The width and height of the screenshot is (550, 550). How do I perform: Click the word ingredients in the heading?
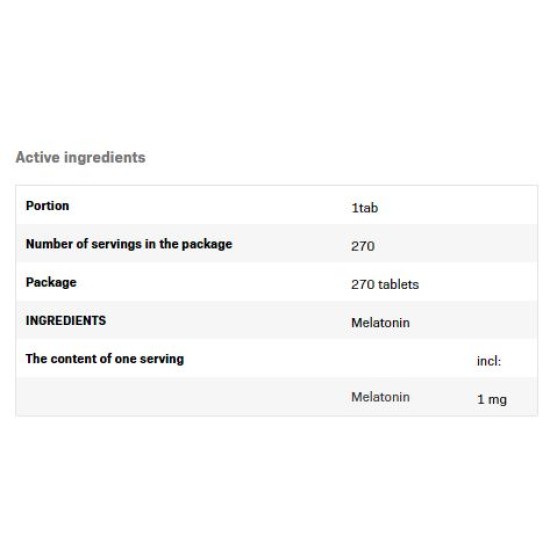coord(105,158)
